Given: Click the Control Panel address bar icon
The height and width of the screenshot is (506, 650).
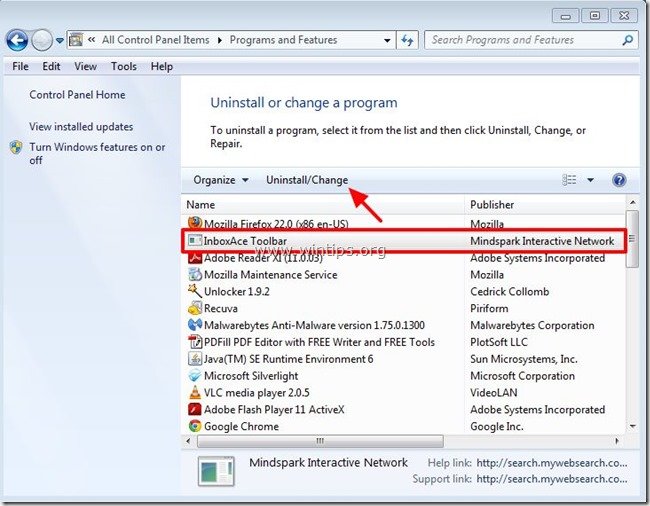Looking at the screenshot, I should [76, 40].
